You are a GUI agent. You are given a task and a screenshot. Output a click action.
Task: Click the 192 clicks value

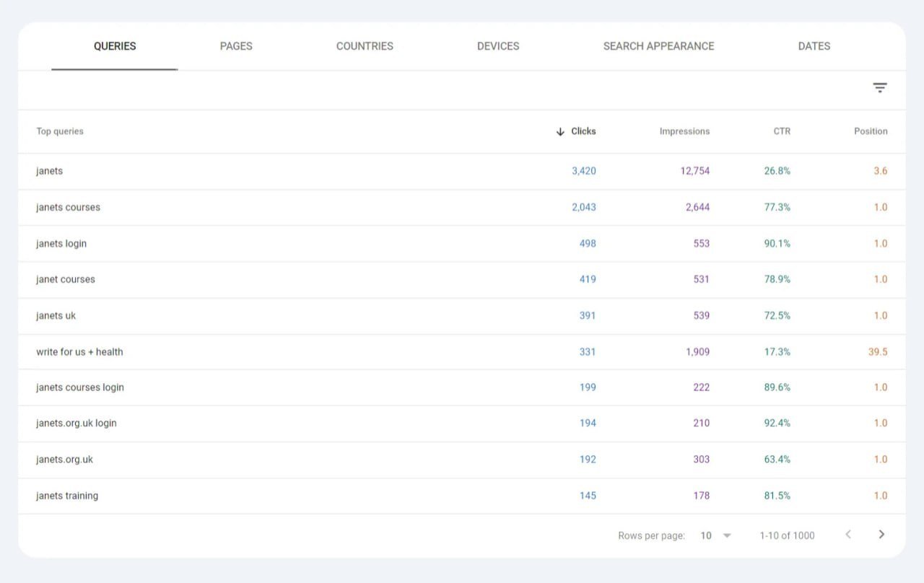(x=588, y=460)
